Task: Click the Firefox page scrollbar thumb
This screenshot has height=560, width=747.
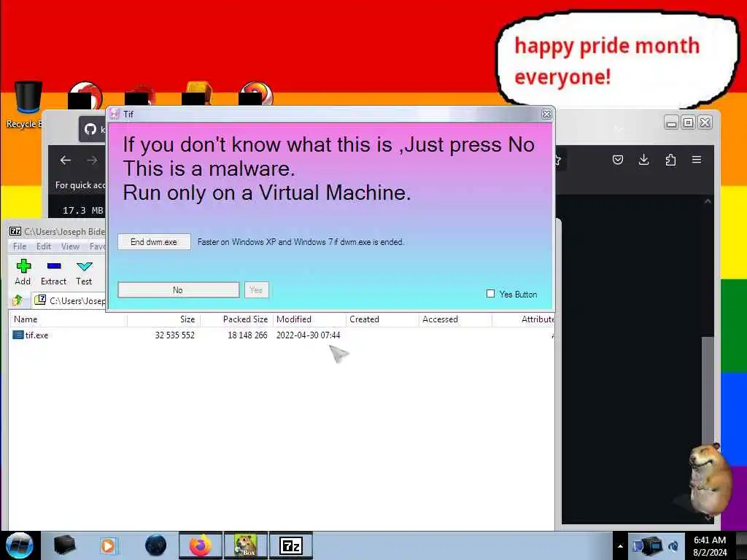Action: click(708, 392)
